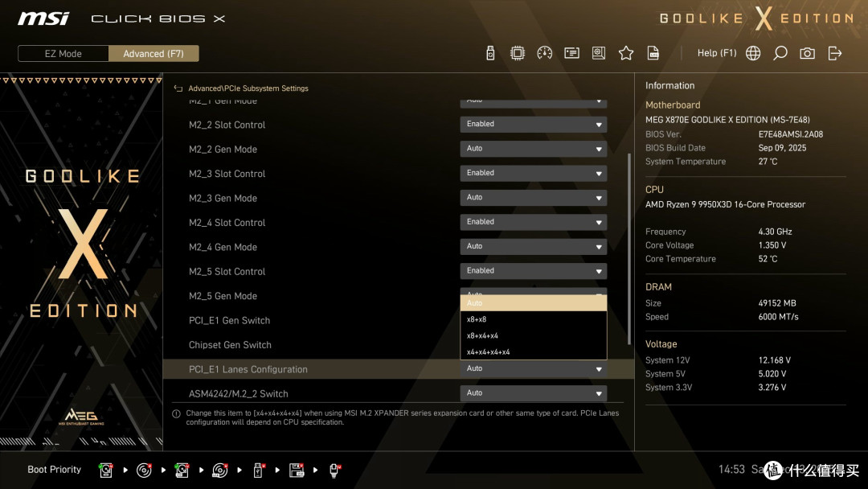The image size is (868, 489).
Task: Select the USB stick boot device
Action: [x=258, y=471]
